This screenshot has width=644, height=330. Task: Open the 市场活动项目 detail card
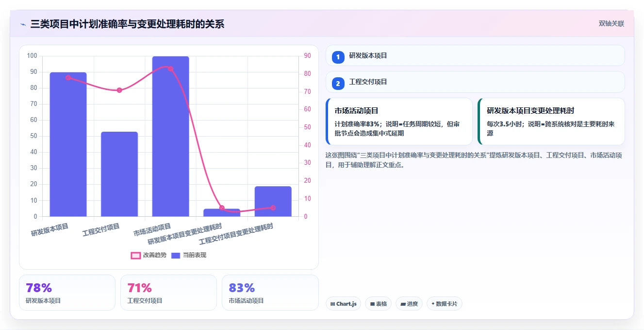tap(399, 122)
